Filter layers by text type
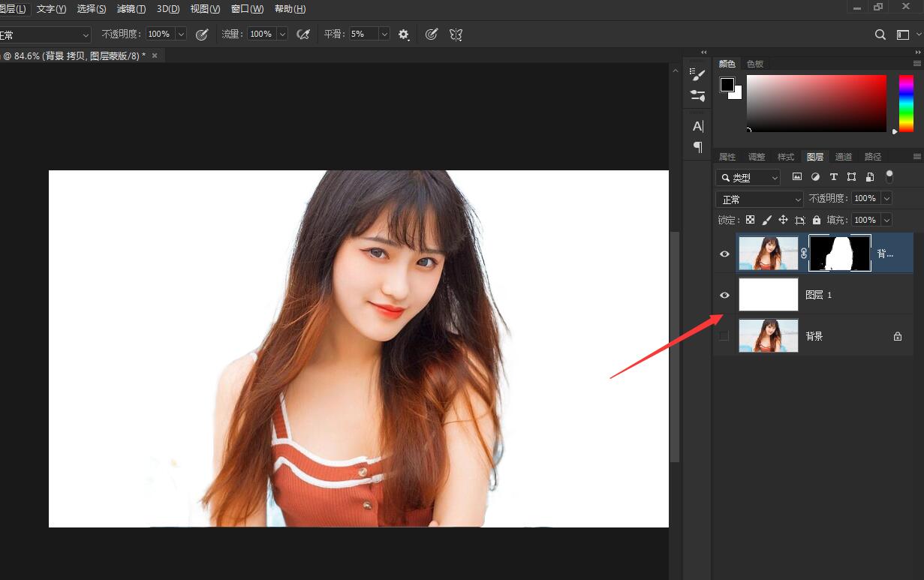This screenshot has height=580, width=924. (833, 177)
